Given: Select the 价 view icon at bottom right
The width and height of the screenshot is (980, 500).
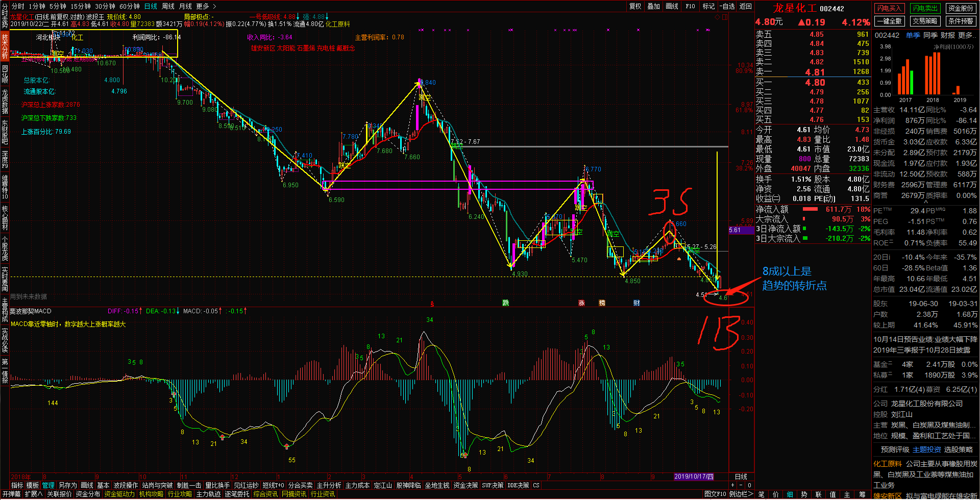Looking at the screenshot, I should pos(776,494).
